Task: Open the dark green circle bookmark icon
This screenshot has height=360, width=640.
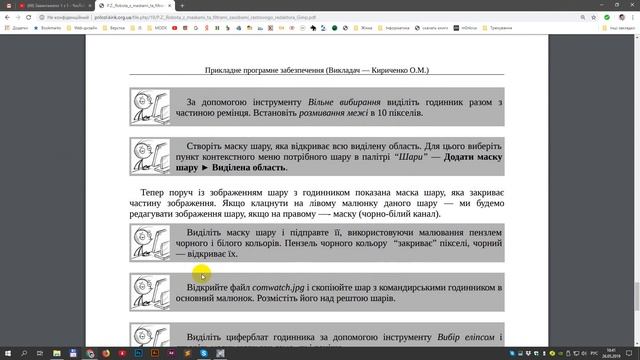Action: click(x=334, y=28)
